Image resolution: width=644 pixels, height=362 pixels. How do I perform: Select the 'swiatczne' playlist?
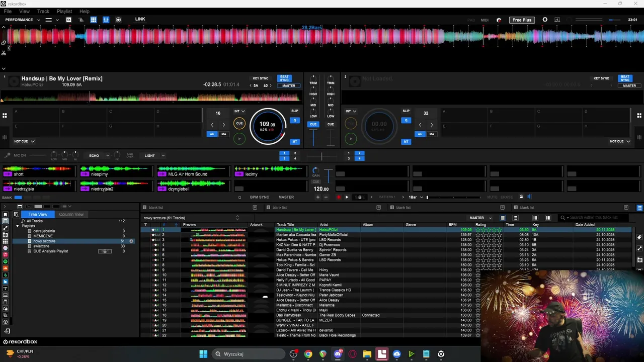coord(41,246)
